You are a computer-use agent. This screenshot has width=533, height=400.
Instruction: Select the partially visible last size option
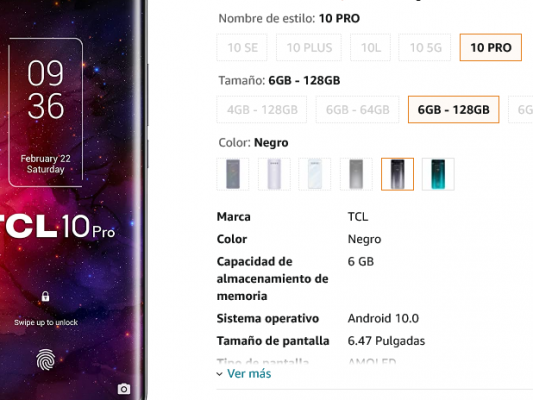521,109
